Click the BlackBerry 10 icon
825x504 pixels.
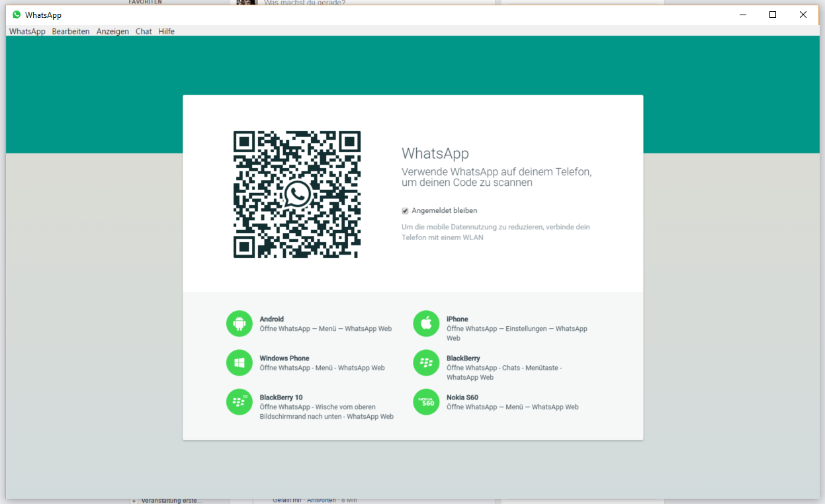[x=239, y=401]
